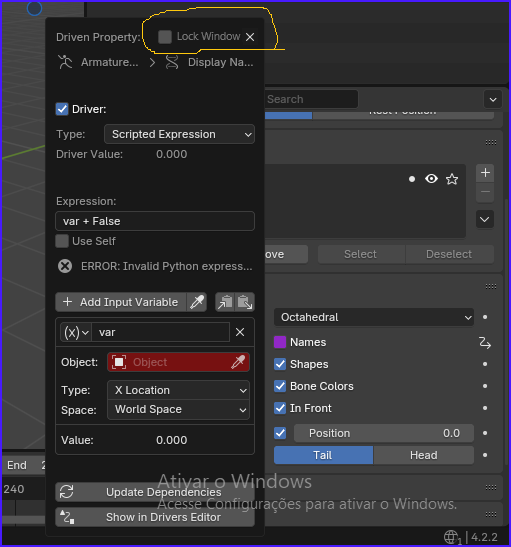Enable the Use Self checkbox
Image resolution: width=511 pixels, height=547 pixels.
pos(62,241)
